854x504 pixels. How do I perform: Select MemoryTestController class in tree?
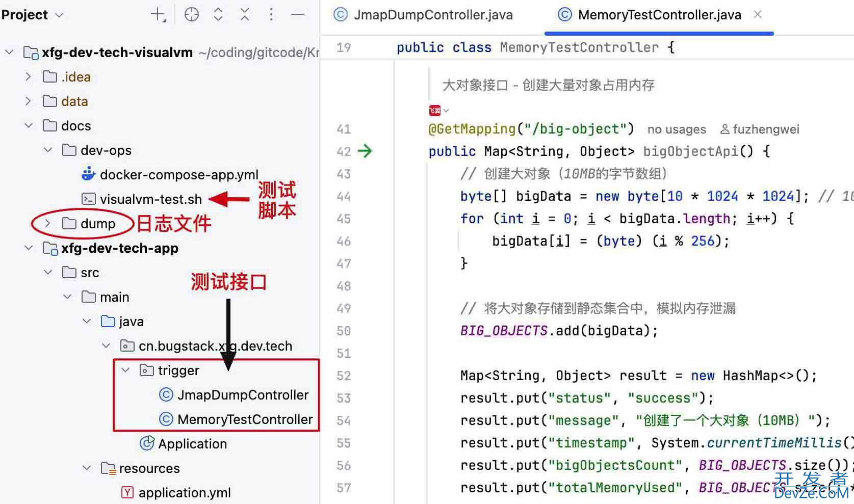(245, 419)
